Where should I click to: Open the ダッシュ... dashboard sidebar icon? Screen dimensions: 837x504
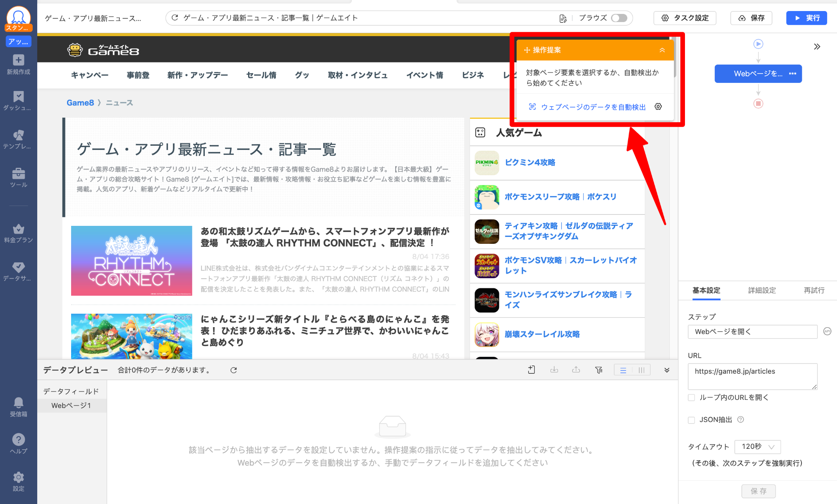tap(18, 101)
